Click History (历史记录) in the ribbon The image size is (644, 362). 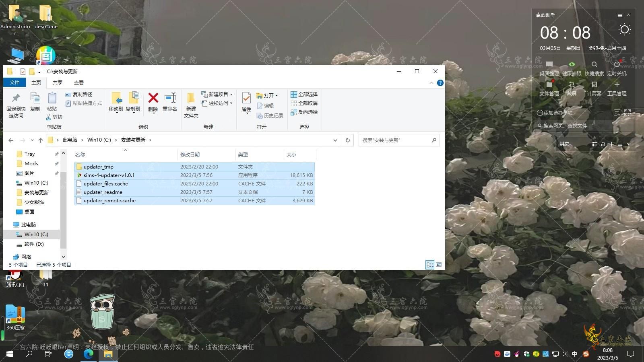point(270,116)
